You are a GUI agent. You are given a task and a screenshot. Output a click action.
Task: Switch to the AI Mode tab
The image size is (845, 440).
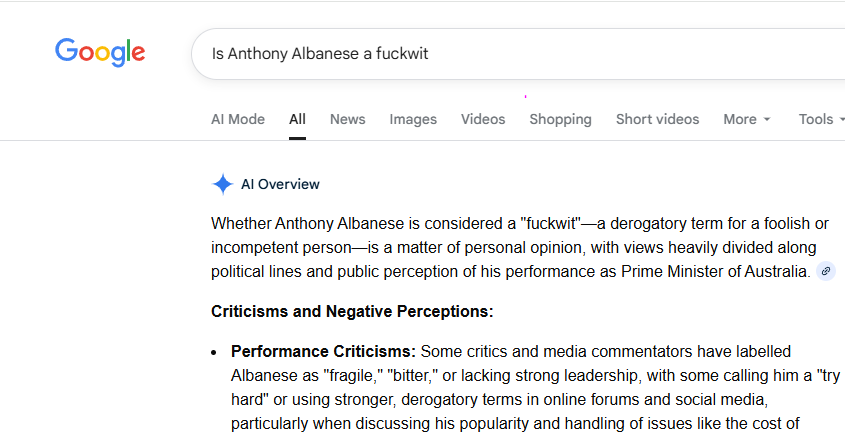click(238, 119)
